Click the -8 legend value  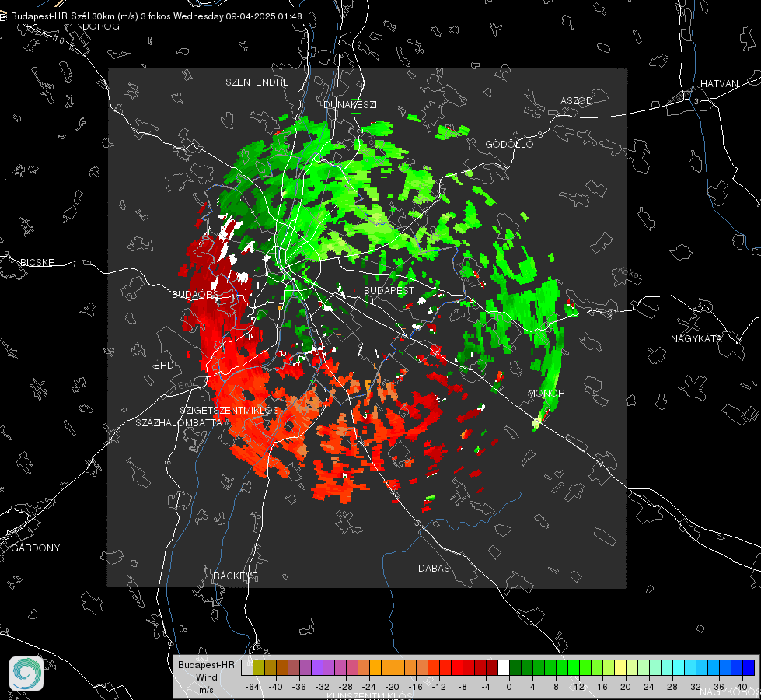pyautogui.click(x=462, y=687)
